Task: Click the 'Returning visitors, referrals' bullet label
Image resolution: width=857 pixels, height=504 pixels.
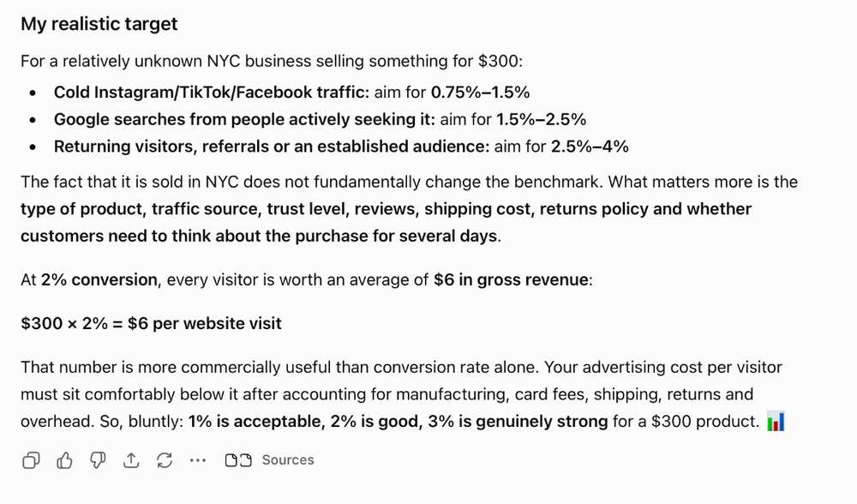Action: (x=272, y=147)
